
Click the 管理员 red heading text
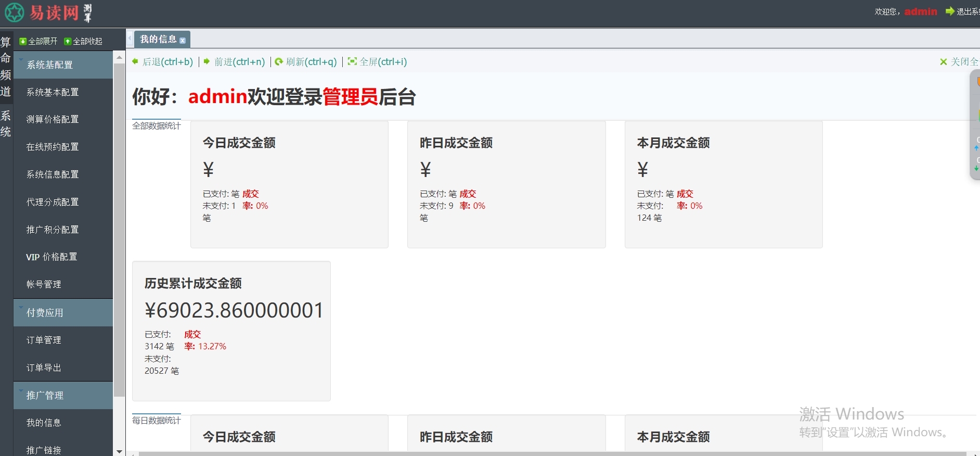click(350, 97)
